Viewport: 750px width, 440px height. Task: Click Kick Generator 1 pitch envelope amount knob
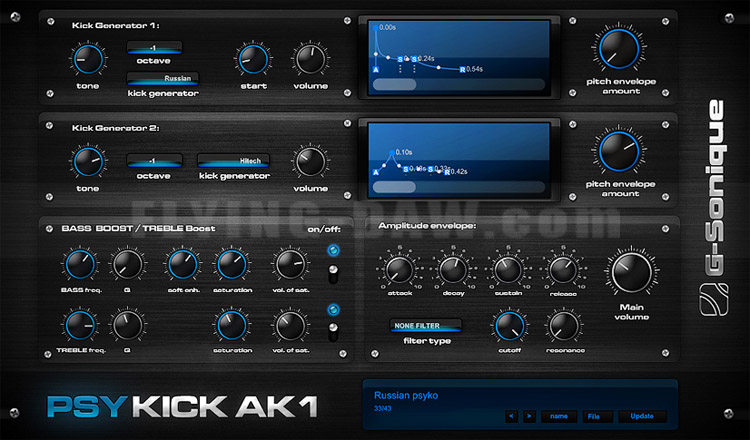620,49
